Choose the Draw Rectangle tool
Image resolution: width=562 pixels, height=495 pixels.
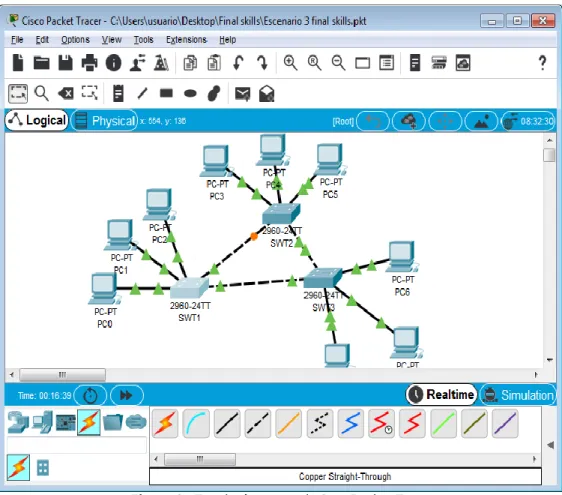pos(166,93)
